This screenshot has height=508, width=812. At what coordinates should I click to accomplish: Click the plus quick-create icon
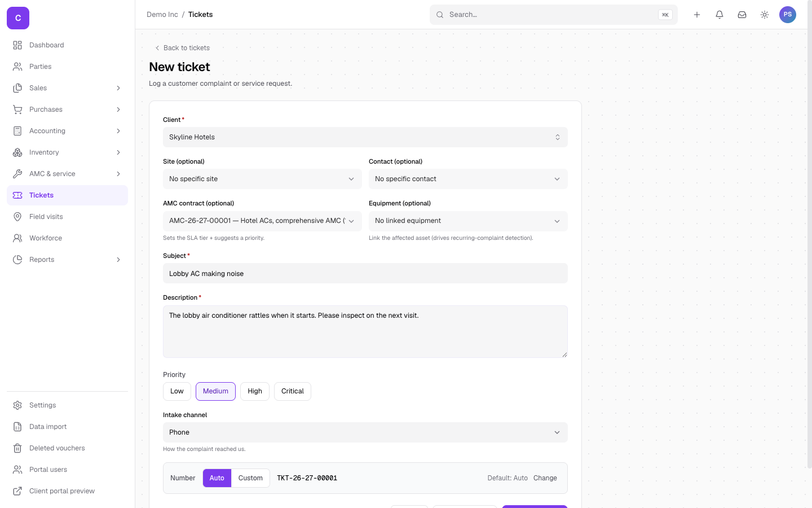(697, 15)
